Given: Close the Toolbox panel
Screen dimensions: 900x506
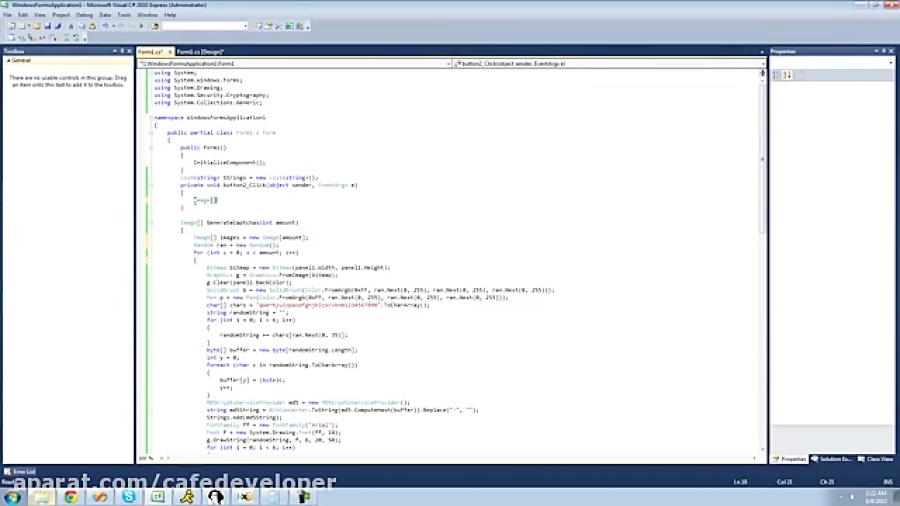Looking at the screenshot, I should 129,51.
